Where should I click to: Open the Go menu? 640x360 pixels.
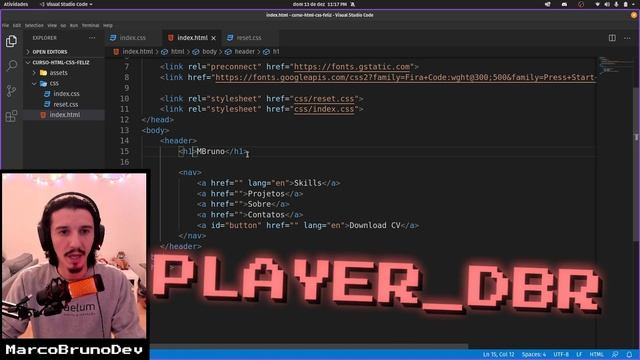63,25
